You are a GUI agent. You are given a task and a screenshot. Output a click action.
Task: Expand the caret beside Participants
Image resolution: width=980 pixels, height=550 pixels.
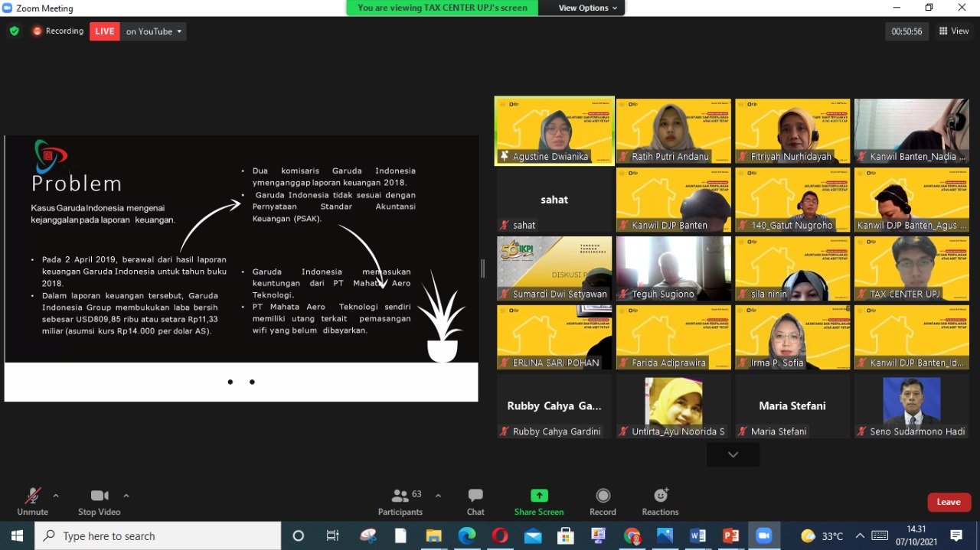tap(438, 496)
